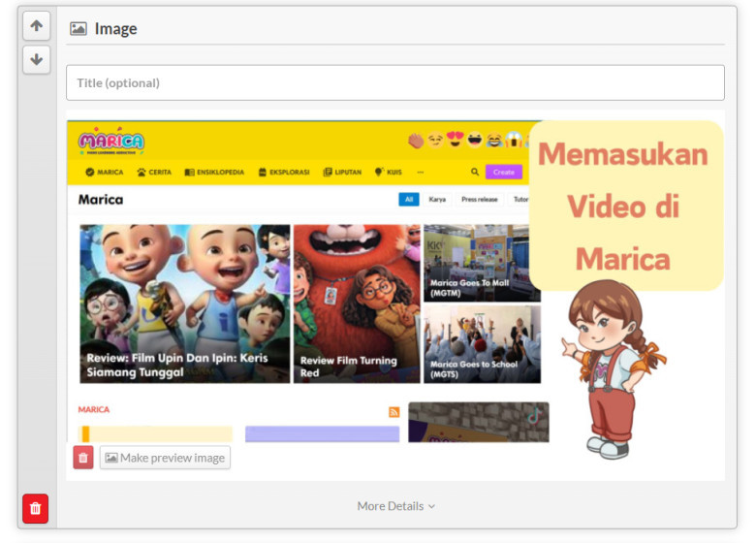Viewport: 756px width, 543px height.
Task: Click the picture icon beside Image heading
Action: click(x=79, y=29)
